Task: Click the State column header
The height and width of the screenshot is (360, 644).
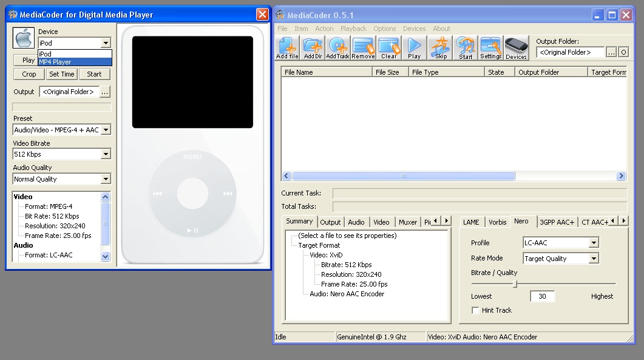Action: [x=500, y=72]
